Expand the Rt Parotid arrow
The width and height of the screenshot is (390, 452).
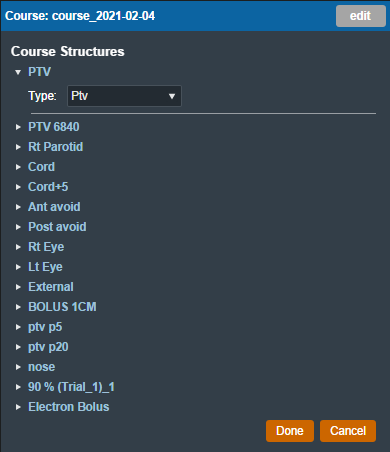coord(18,147)
